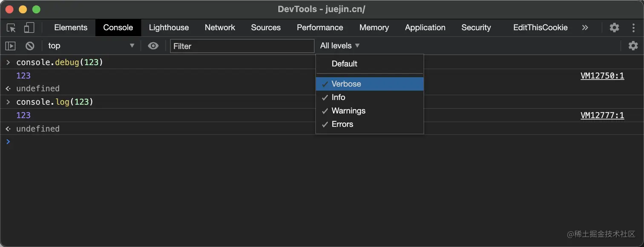Open console settings gear on filter bar

click(633, 46)
